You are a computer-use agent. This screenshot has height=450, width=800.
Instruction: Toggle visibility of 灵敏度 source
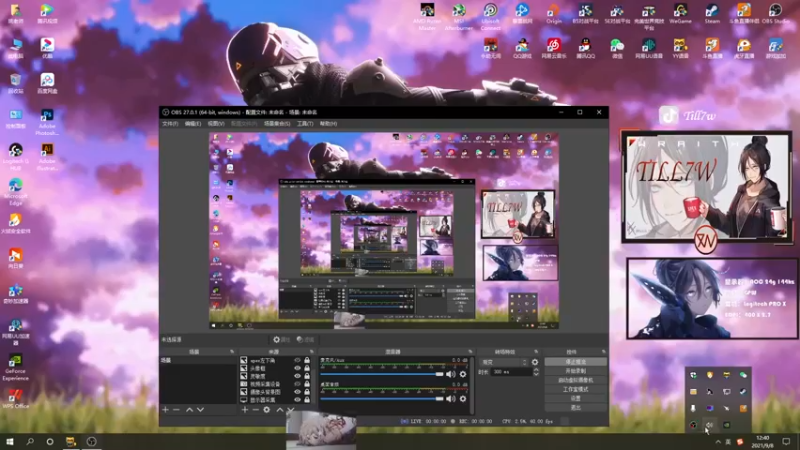tap(297, 376)
